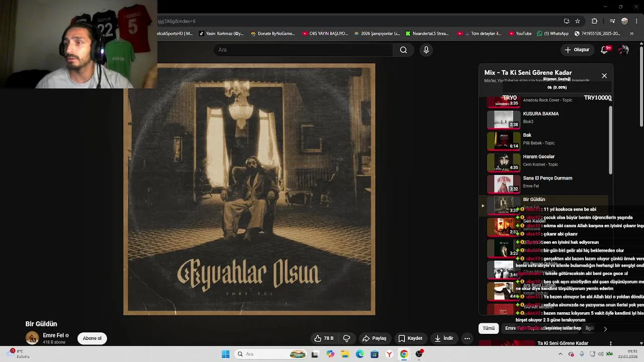This screenshot has width=644, height=362.
Task: Open the WhatsApp bookmark
Action: pyautogui.click(x=552, y=34)
